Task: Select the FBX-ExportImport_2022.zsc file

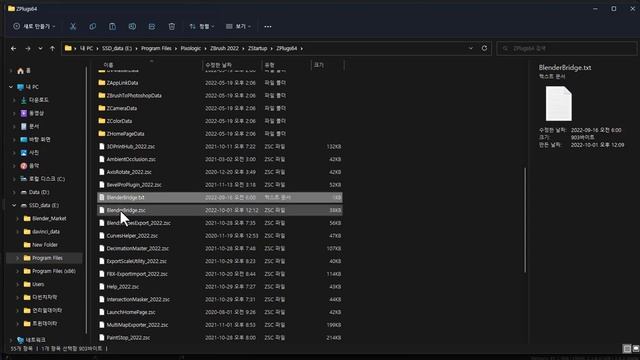Action: click(220, 274)
